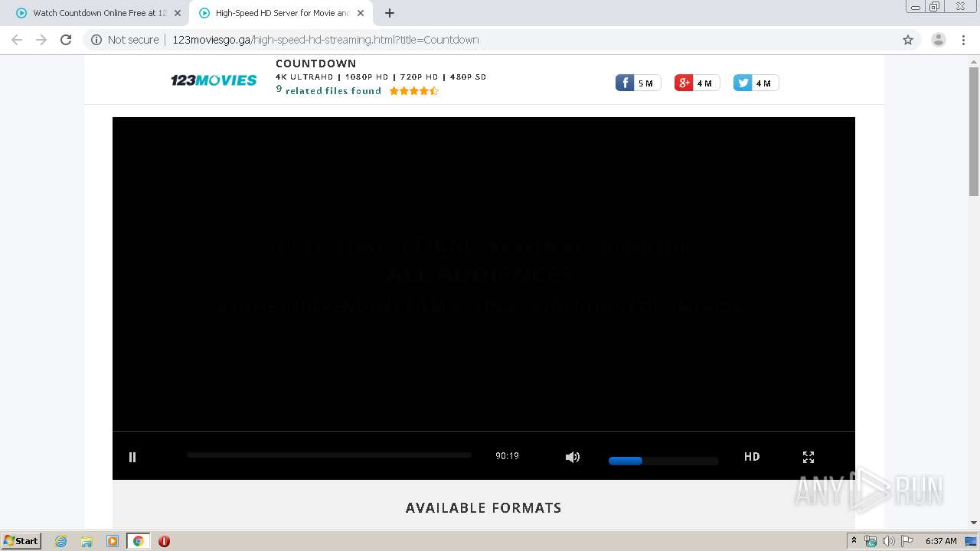Click the Twitter 4M share icon
Image resolution: width=980 pixels, height=551 pixels.
point(756,83)
